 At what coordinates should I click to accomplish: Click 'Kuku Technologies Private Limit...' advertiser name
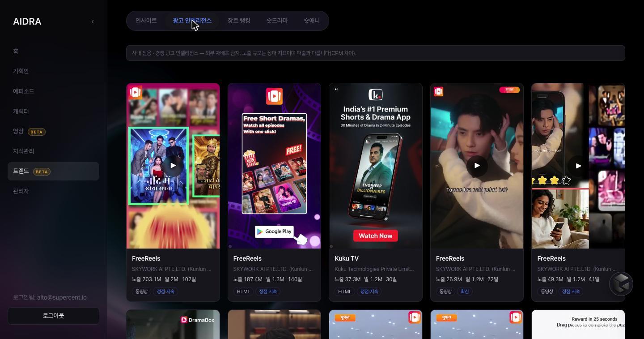click(x=374, y=269)
